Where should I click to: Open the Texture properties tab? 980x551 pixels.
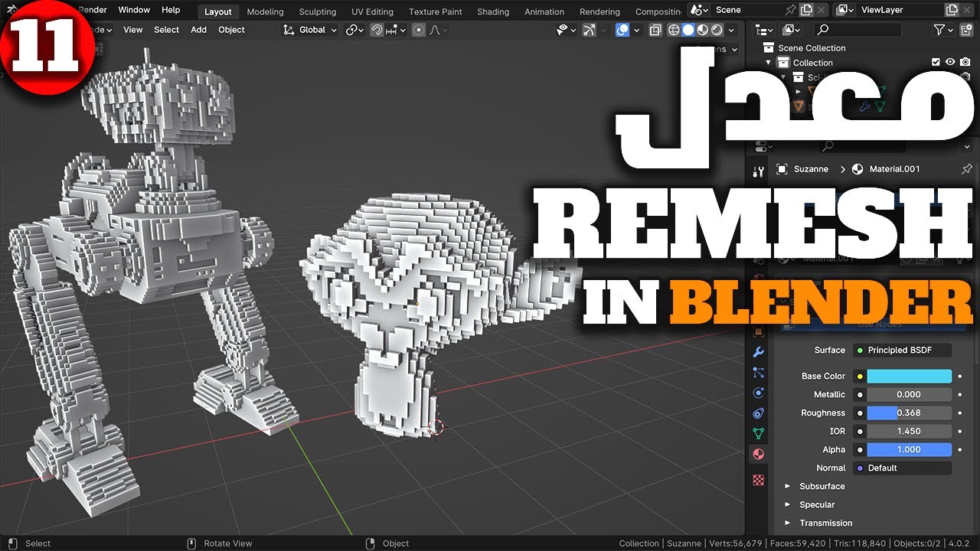pos(759,480)
